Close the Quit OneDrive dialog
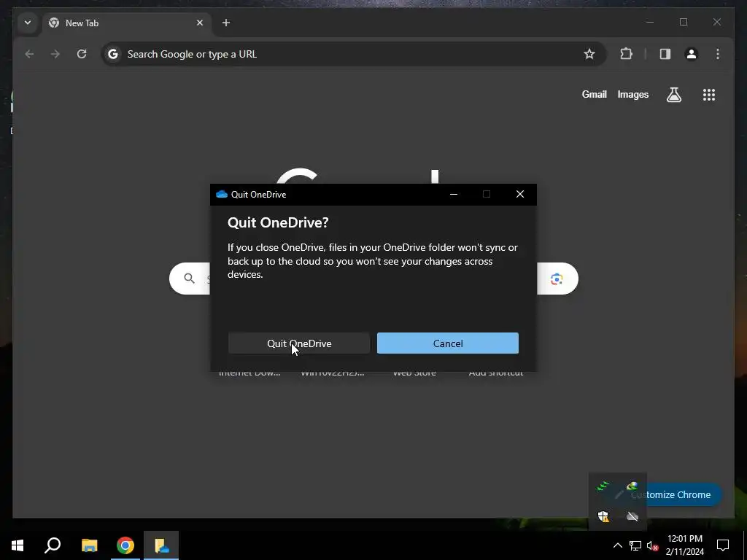747x560 pixels. [520, 194]
